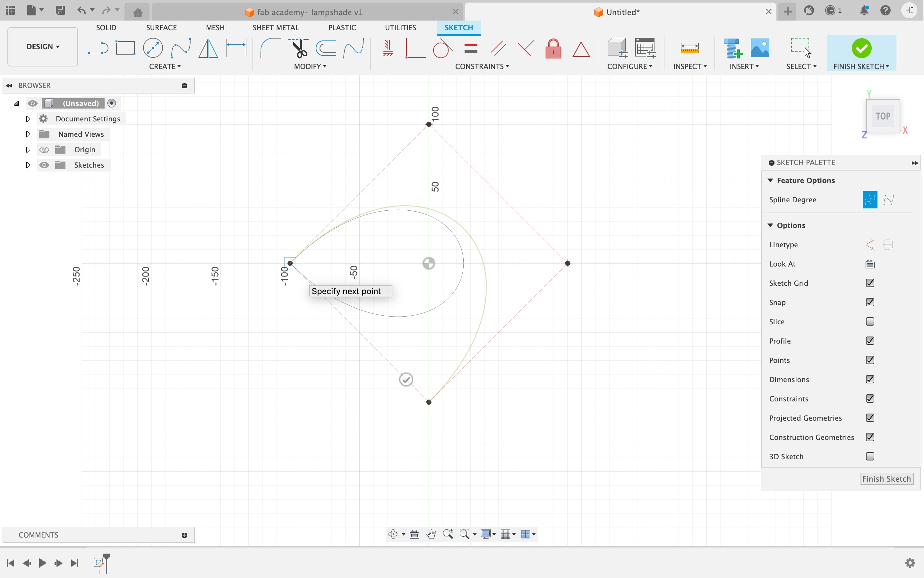Click the Look At icon in palette
This screenshot has height=578, width=924.
[870, 264]
